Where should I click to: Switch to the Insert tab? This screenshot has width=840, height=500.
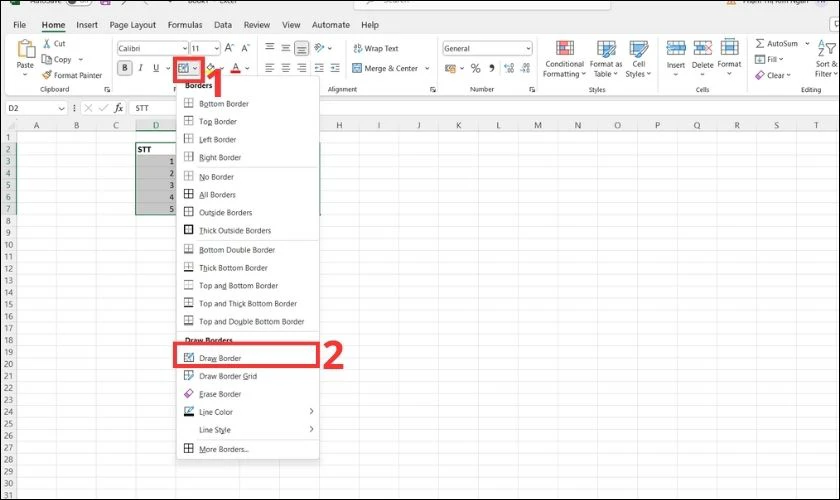tap(87, 25)
